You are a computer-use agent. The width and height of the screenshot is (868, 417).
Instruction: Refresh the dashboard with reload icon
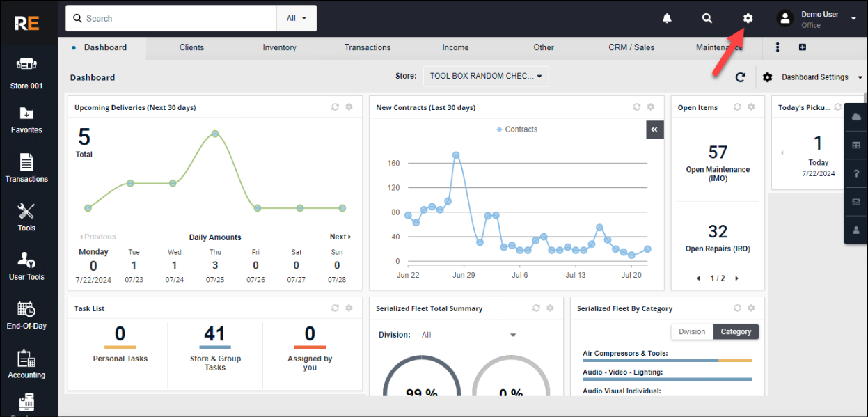coord(741,77)
